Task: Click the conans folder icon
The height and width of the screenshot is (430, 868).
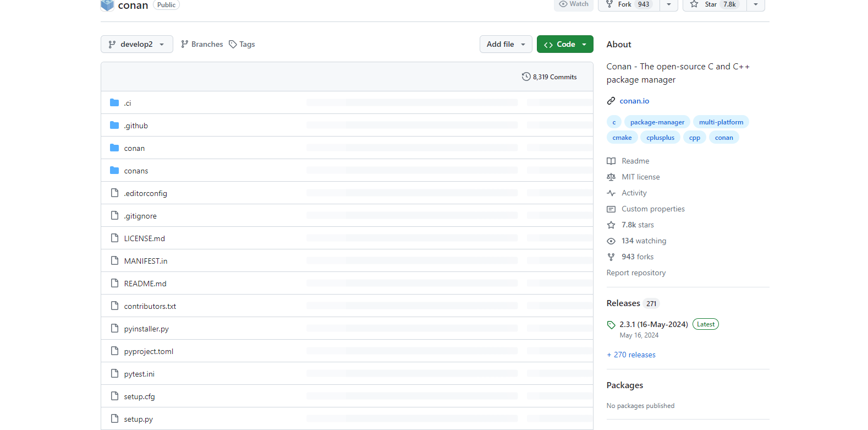Action: click(x=114, y=170)
